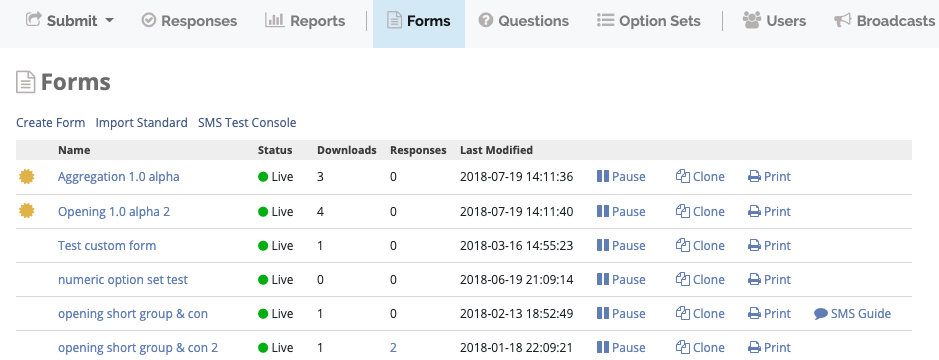The image size is (939, 360).
Task: Click the Downloads column header
Action: click(x=347, y=150)
